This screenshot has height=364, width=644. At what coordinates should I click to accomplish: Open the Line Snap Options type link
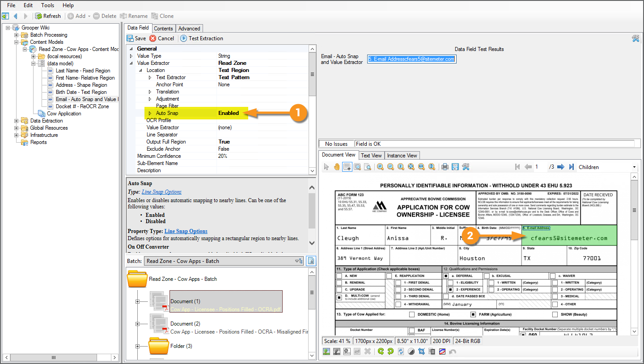coord(161,192)
